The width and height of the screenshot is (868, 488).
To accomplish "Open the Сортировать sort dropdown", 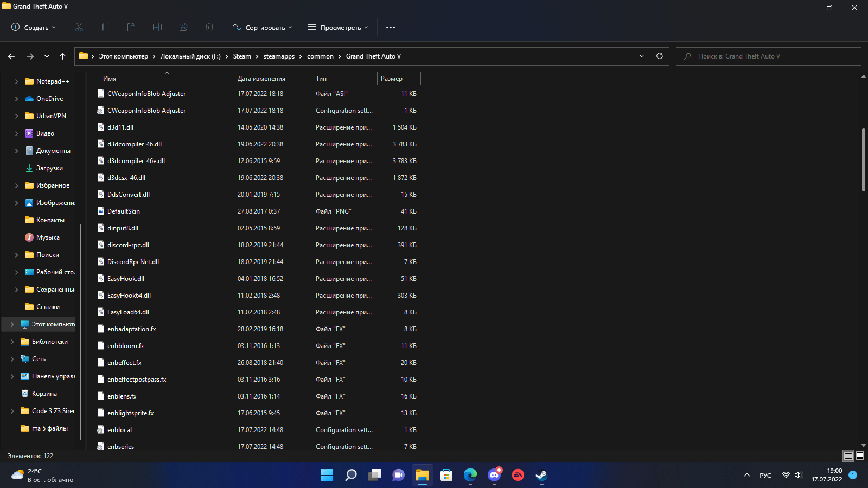I will point(263,27).
